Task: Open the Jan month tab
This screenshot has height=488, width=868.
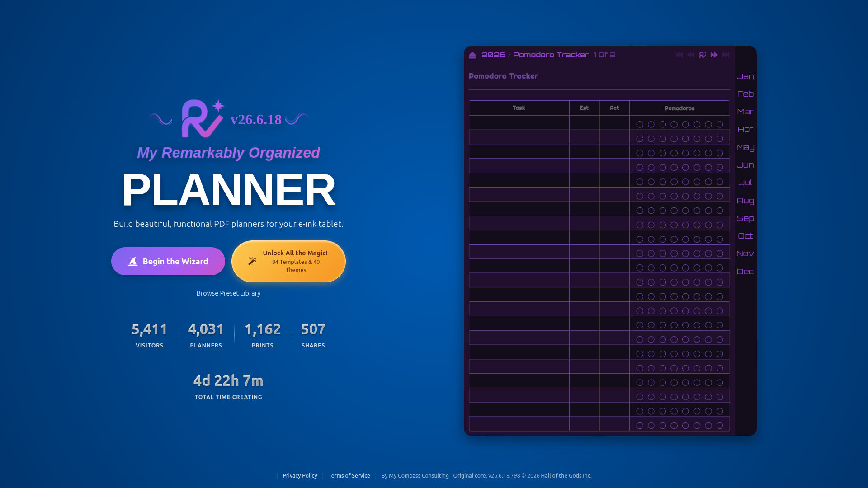Action: pos(745,76)
